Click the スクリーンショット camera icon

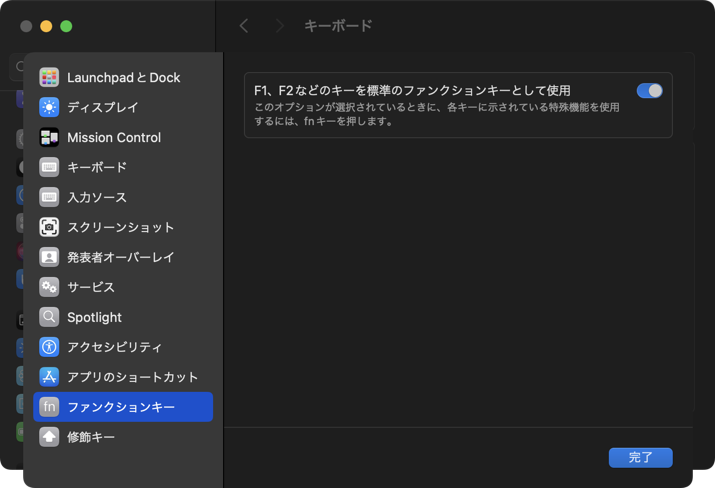click(x=49, y=227)
